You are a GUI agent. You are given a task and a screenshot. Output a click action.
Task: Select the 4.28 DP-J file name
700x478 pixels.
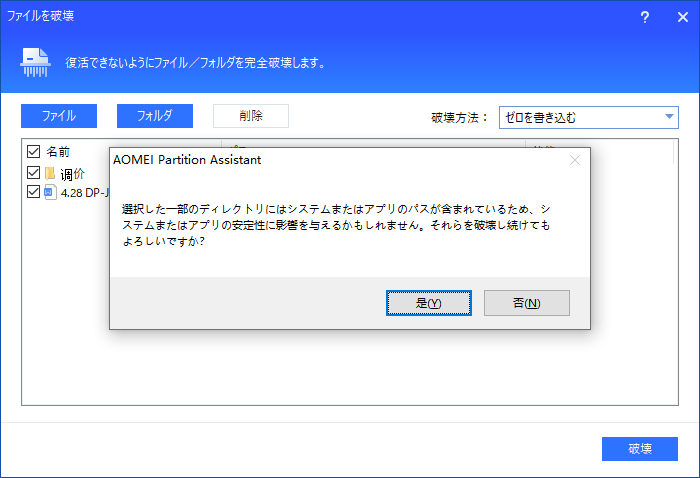tap(85, 193)
